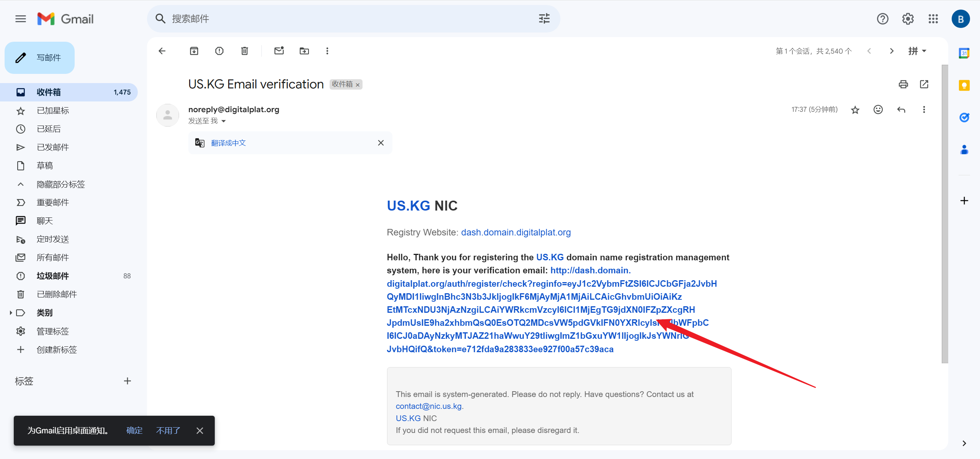Open the Help support icon
This screenshot has height=459, width=980.
[x=883, y=19]
